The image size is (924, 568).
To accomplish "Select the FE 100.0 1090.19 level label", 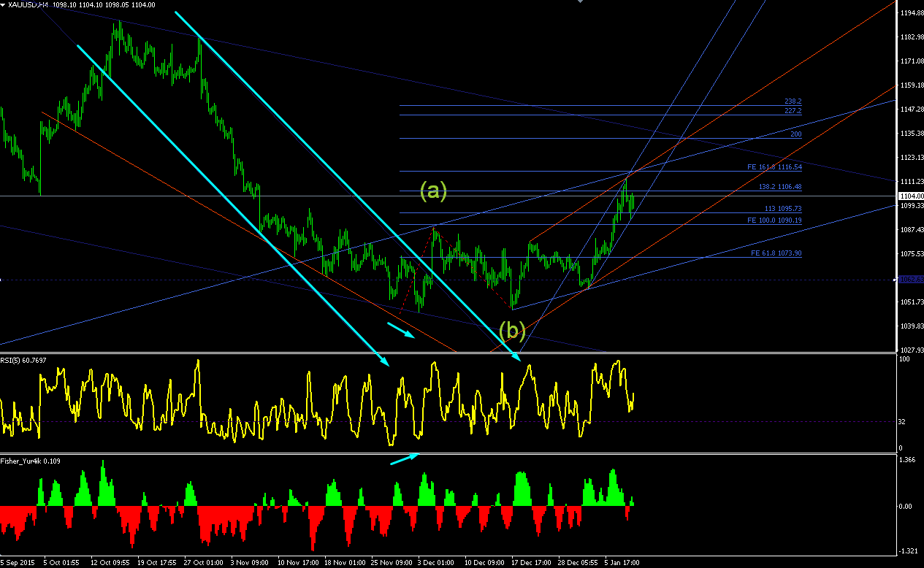I will [x=774, y=220].
